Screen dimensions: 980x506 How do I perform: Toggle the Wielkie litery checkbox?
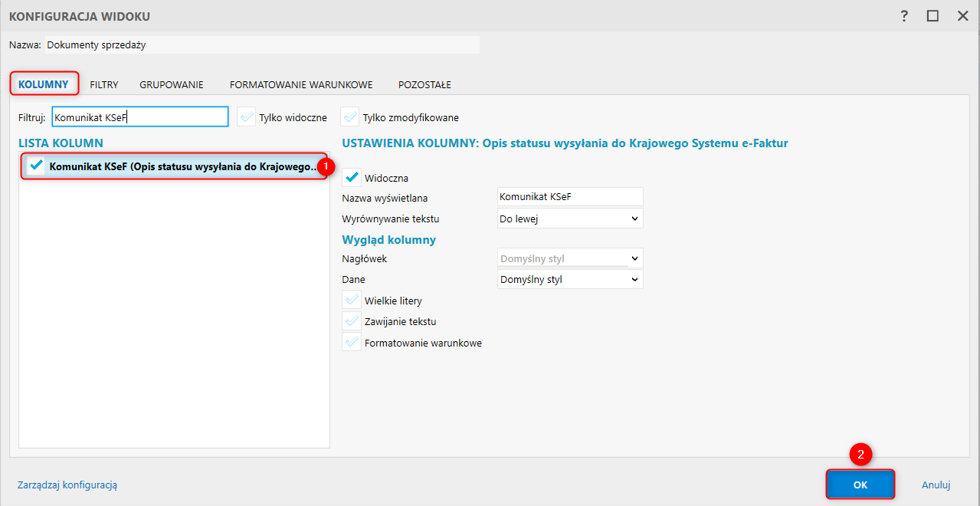click(x=352, y=301)
